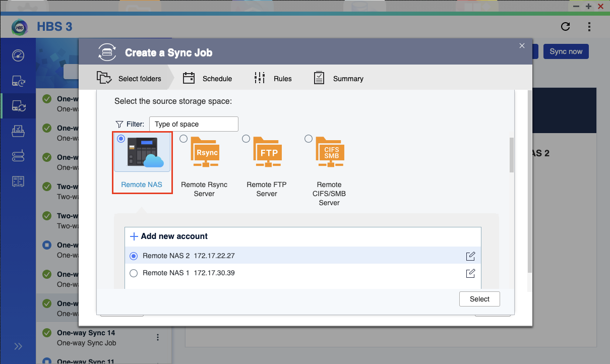610x364 pixels.
Task: Select the Remote NAS radio button
Action: 120,139
